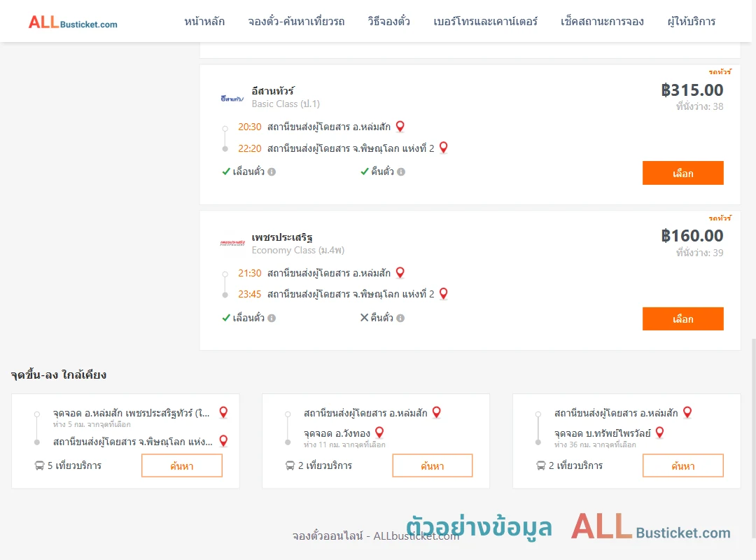Click the Basic Class (ป.1) label

click(286, 104)
